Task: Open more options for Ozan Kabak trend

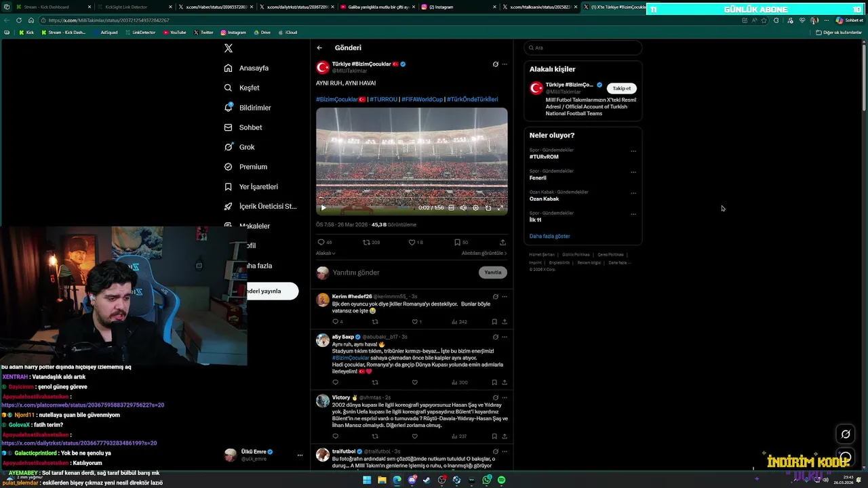Action: coord(633,193)
